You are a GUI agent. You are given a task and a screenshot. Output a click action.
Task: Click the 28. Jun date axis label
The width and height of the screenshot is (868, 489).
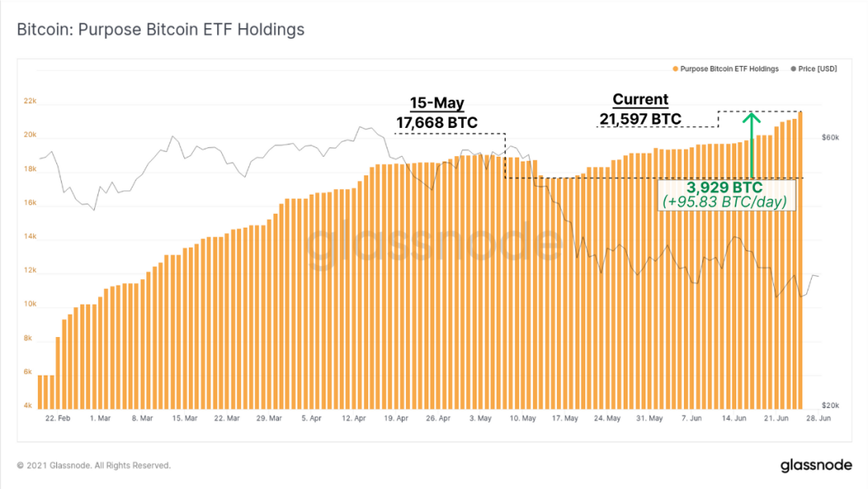(818, 418)
